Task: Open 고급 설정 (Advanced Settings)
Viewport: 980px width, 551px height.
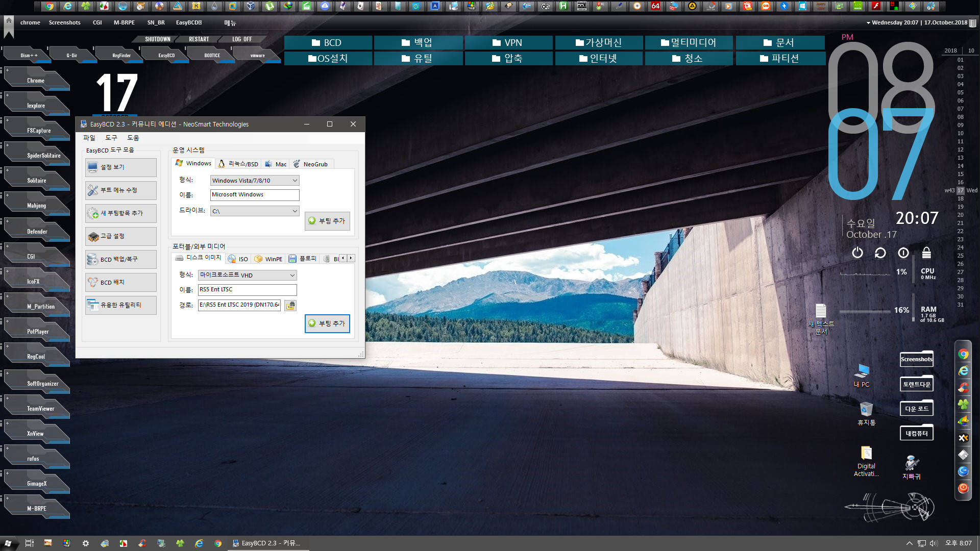Action: 120,236
